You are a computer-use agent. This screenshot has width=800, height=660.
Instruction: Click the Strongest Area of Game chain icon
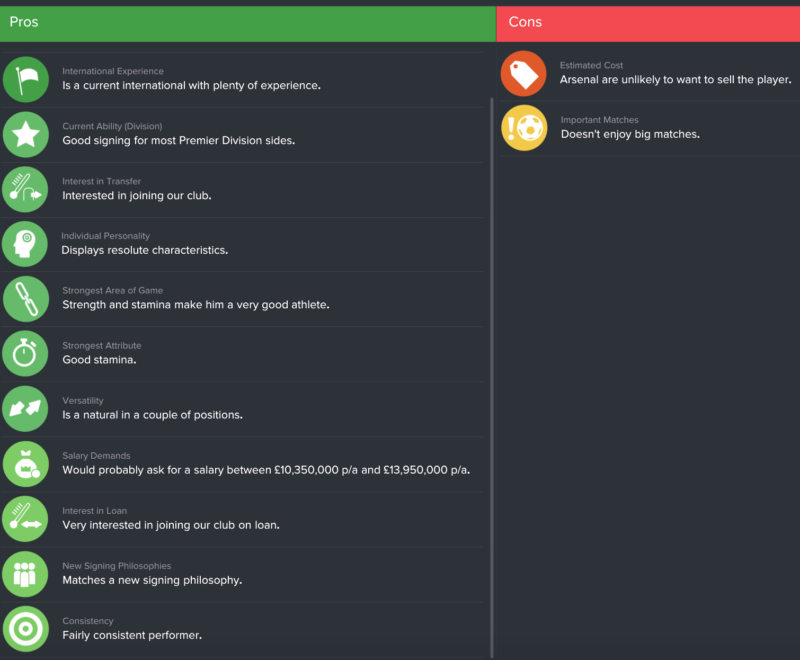pyautogui.click(x=26, y=299)
